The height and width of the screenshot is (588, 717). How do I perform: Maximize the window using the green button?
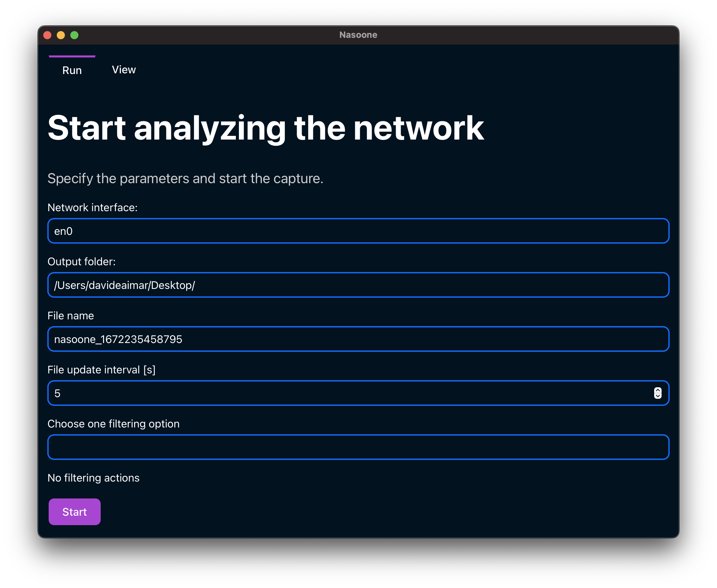75,35
